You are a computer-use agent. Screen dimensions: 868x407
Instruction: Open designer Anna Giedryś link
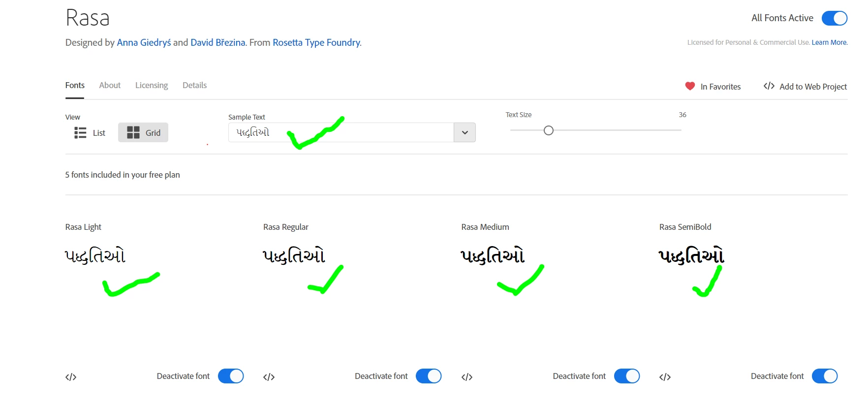point(144,42)
